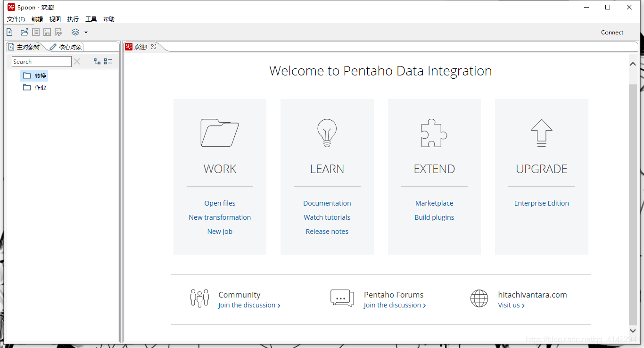This screenshot has height=348, width=644.
Task: Click the Explore repository toolbar icon
Action: (x=36, y=32)
